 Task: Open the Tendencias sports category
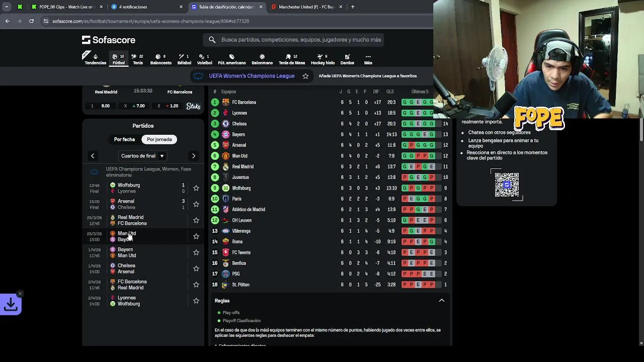pos(95,59)
